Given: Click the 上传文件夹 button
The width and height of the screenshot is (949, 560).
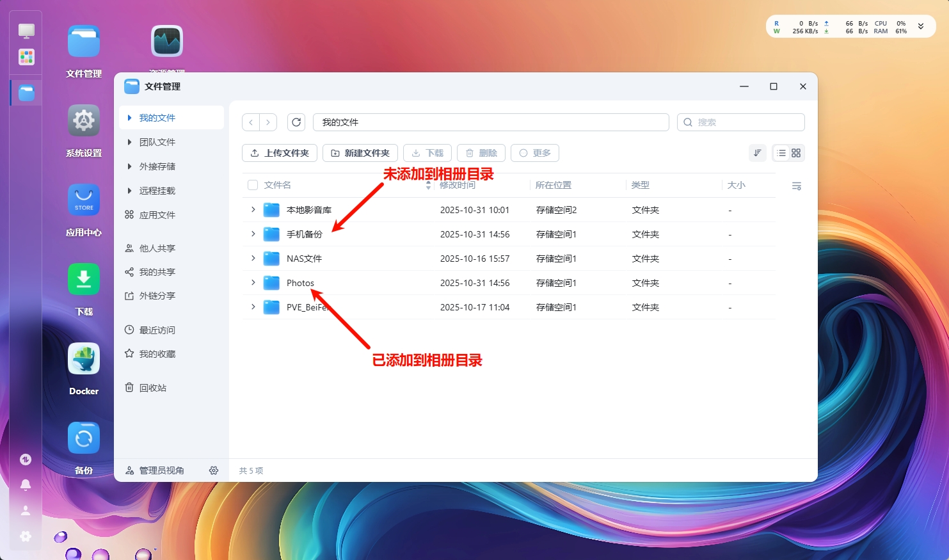Looking at the screenshot, I should (280, 153).
